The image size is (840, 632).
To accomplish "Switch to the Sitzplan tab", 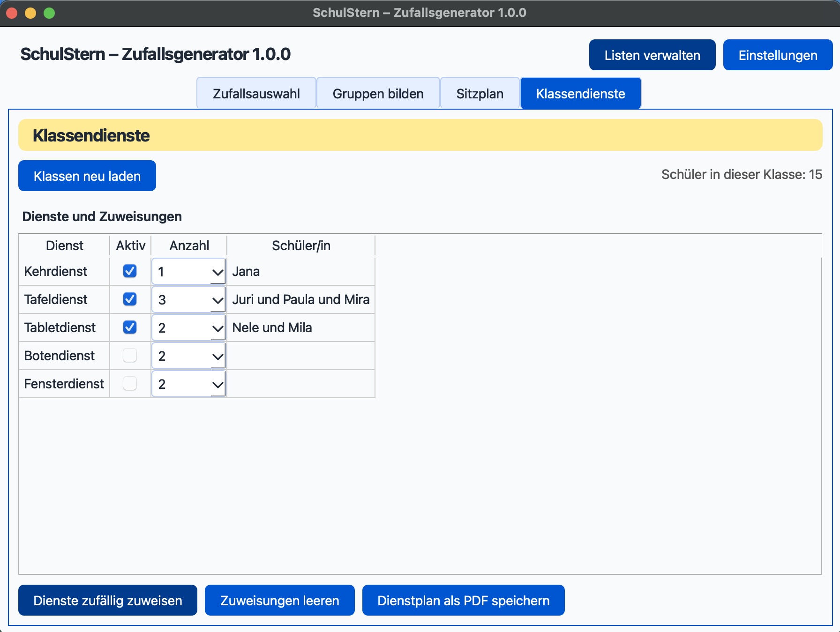I will (480, 93).
